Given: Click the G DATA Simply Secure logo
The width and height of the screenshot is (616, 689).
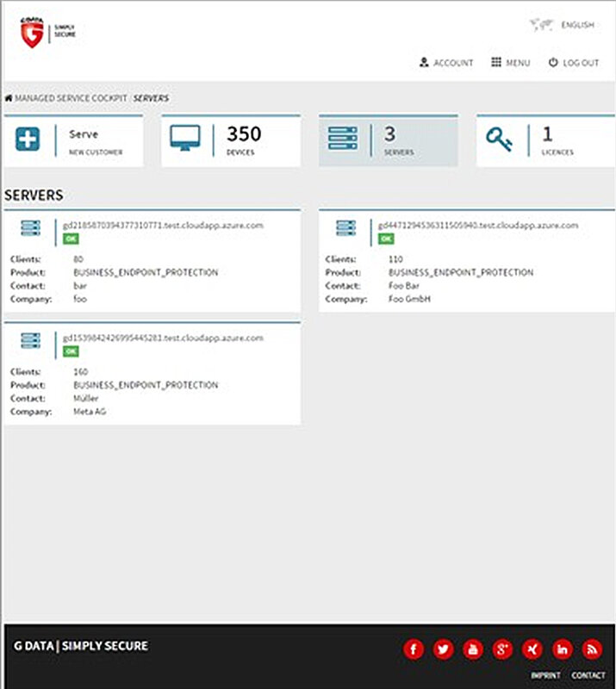Looking at the screenshot, I should [47, 34].
